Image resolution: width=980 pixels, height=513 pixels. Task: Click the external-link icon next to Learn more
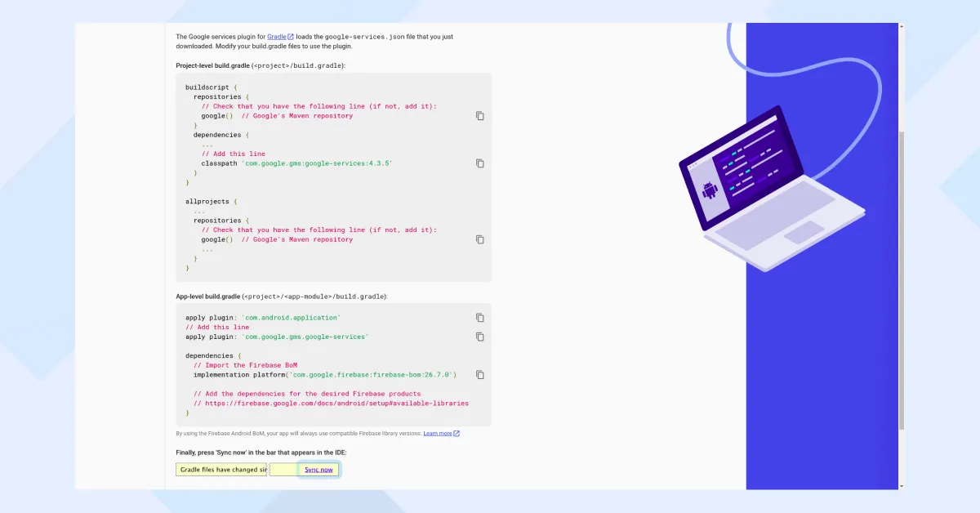(x=458, y=433)
